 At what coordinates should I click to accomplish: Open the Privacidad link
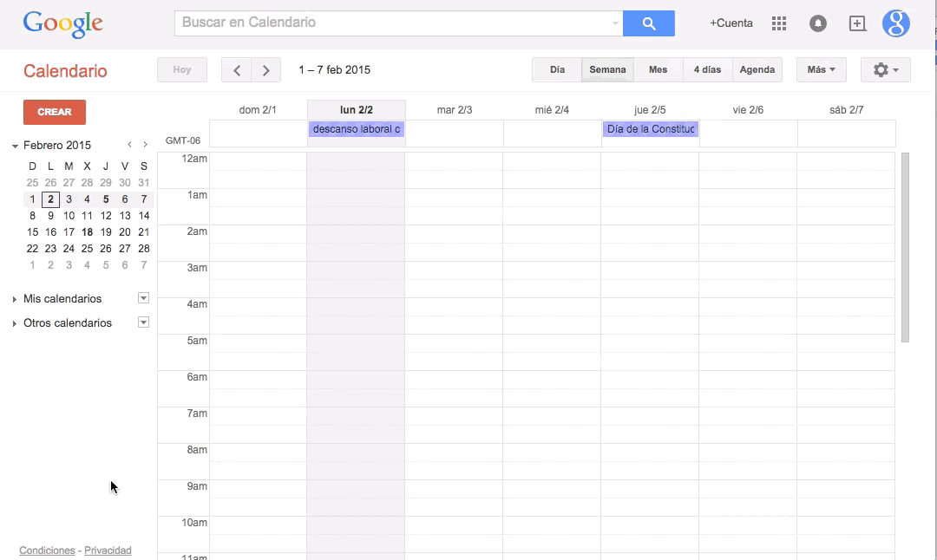tap(108, 550)
